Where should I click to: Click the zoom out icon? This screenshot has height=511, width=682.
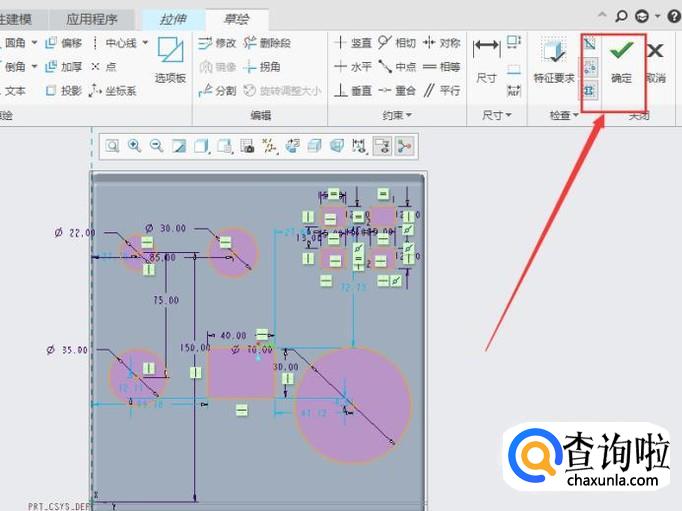[x=157, y=146]
